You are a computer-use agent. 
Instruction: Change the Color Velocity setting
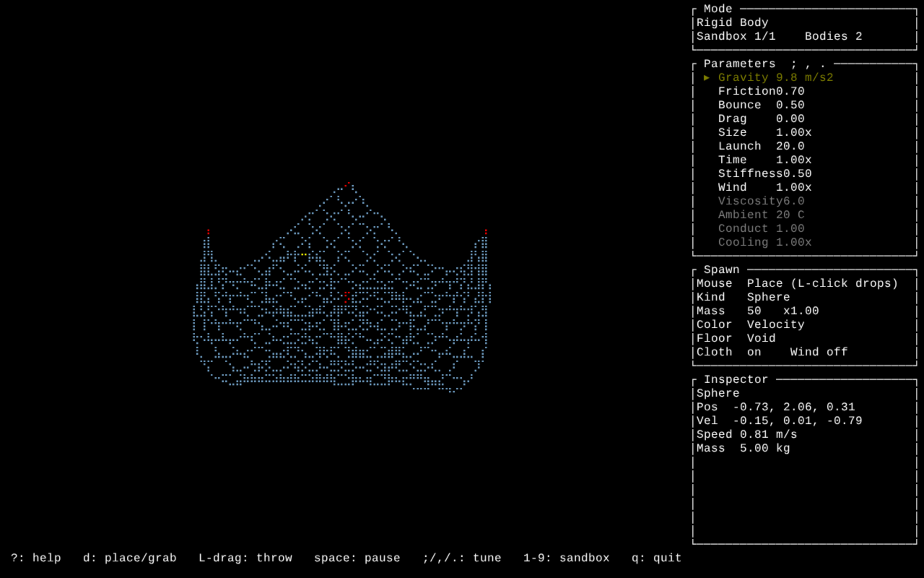750,325
